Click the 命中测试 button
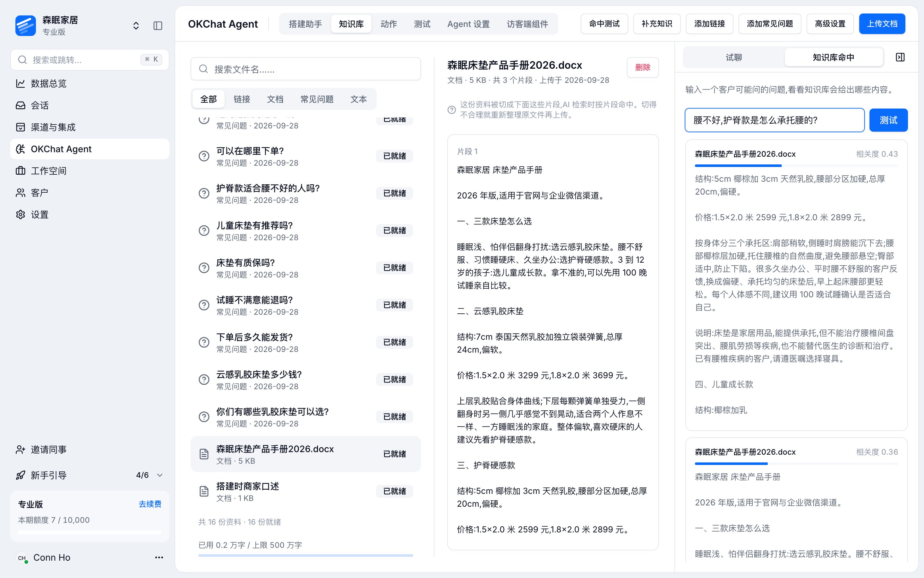Screen dimensions: 924x578 click(604, 24)
